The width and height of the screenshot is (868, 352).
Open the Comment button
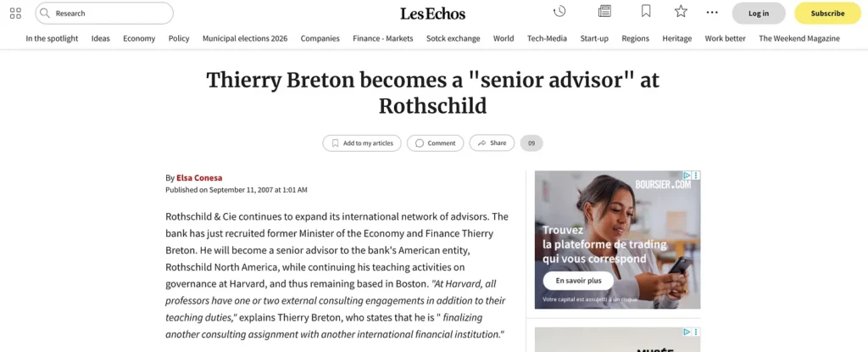435,143
